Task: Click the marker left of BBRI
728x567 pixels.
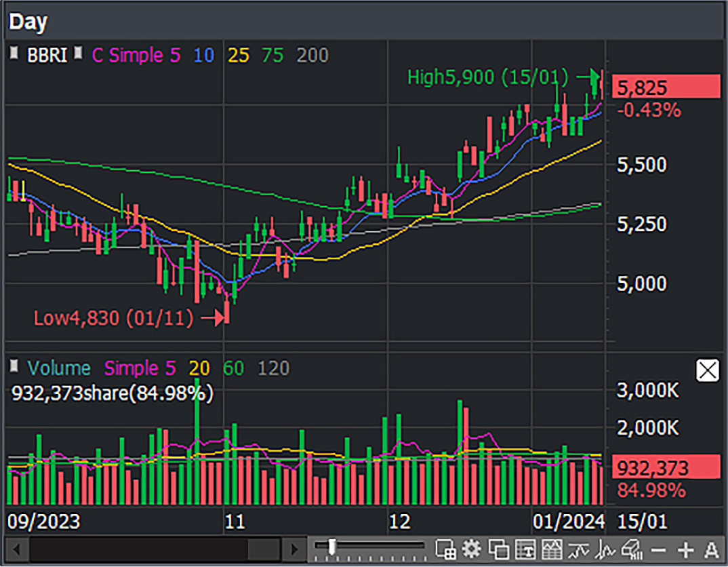Action: click(x=14, y=52)
